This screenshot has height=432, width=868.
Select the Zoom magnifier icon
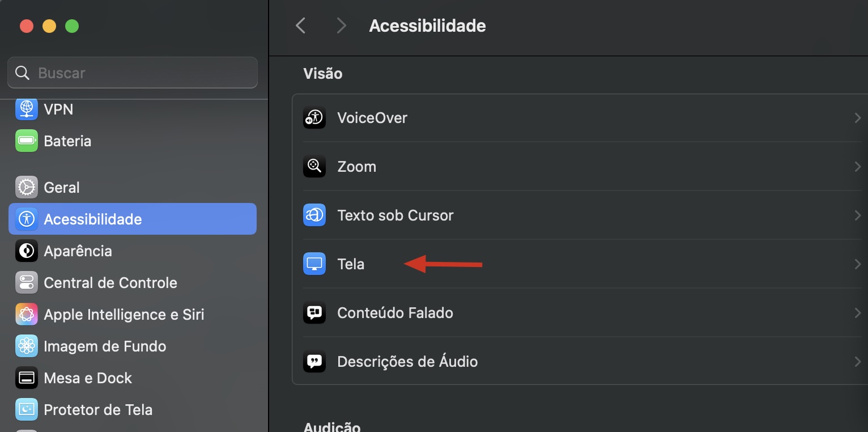pos(314,166)
